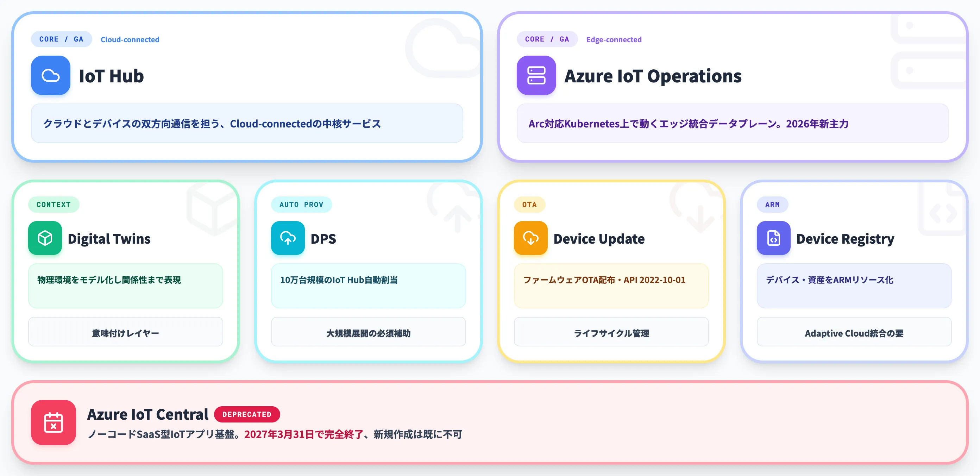Click the Adaptive Cloud統合の要 box
The image size is (980, 476).
point(854,332)
